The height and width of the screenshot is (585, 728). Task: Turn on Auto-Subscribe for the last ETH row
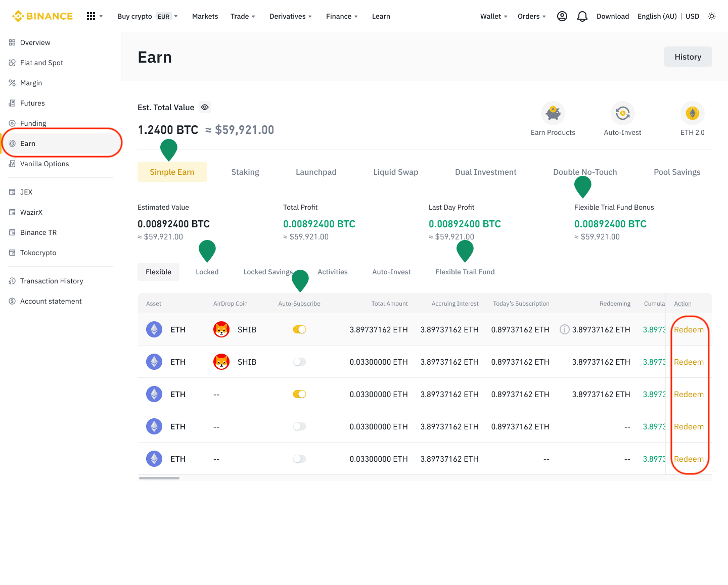(x=300, y=459)
